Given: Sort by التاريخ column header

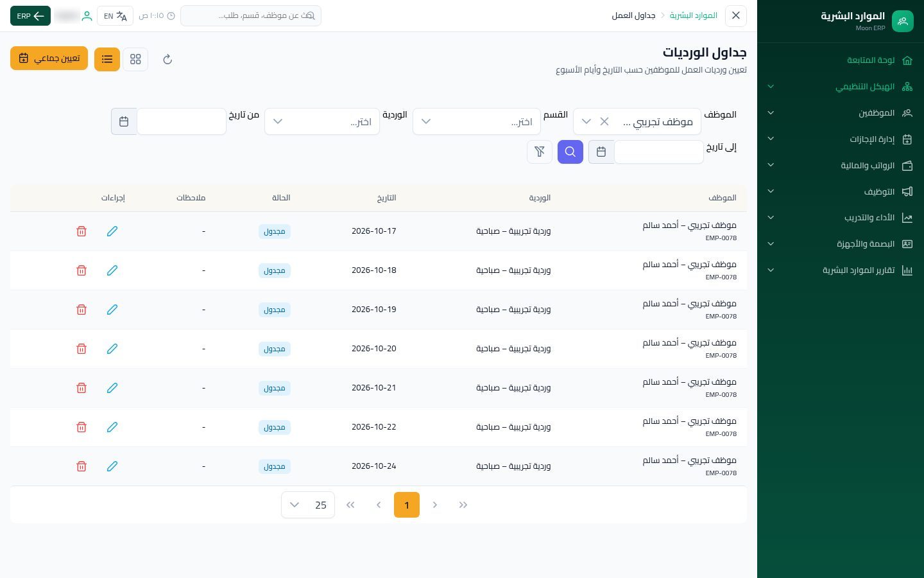Looking at the screenshot, I should [386, 198].
